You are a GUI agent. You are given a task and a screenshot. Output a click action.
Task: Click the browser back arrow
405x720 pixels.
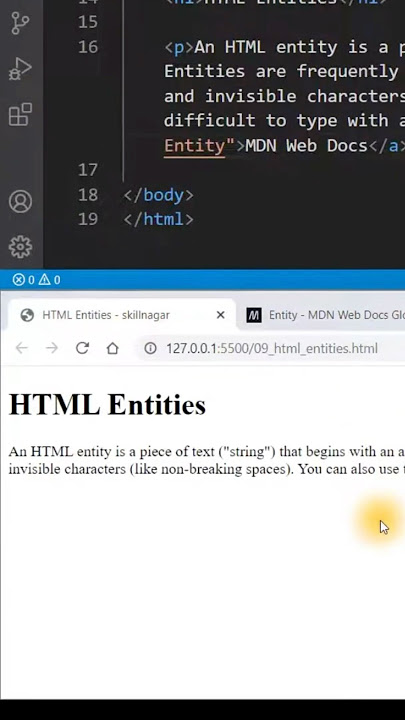(x=22, y=349)
